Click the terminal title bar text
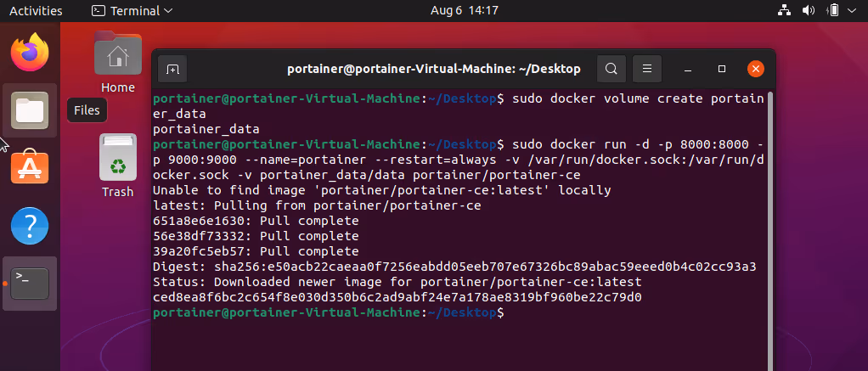868x371 pixels. (x=433, y=70)
